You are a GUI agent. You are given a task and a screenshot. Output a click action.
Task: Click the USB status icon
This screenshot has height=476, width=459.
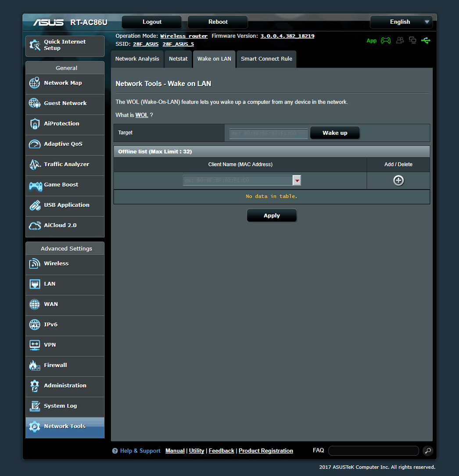click(426, 40)
